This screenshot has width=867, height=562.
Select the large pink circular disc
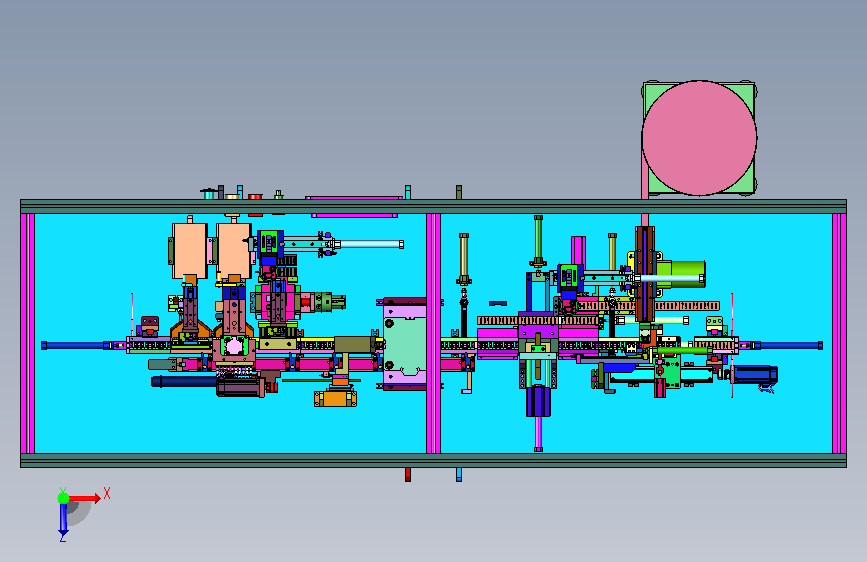(x=699, y=138)
